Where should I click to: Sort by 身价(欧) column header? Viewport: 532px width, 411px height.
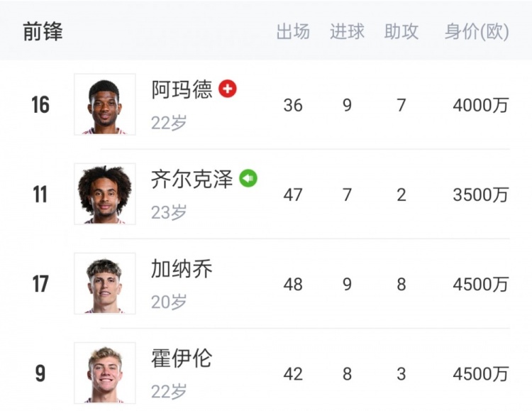pos(477,32)
